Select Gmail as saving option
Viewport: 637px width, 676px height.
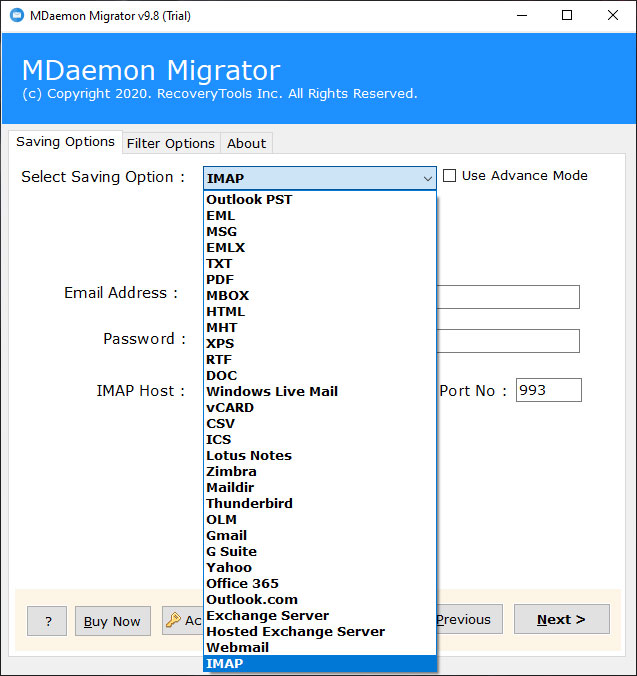[x=320, y=535]
